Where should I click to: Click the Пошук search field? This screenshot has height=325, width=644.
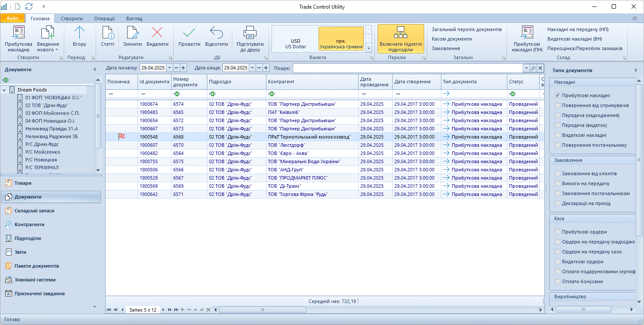pyautogui.click(x=408, y=68)
